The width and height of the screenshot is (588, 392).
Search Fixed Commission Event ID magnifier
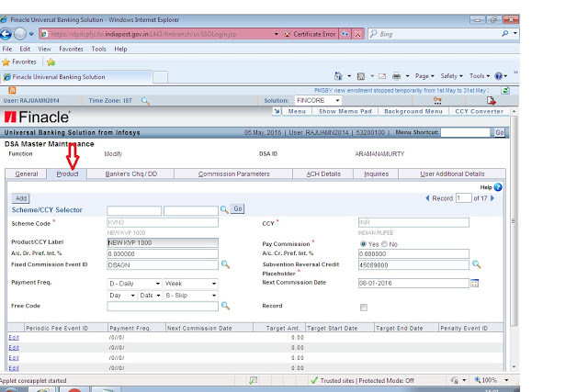pyautogui.click(x=225, y=264)
